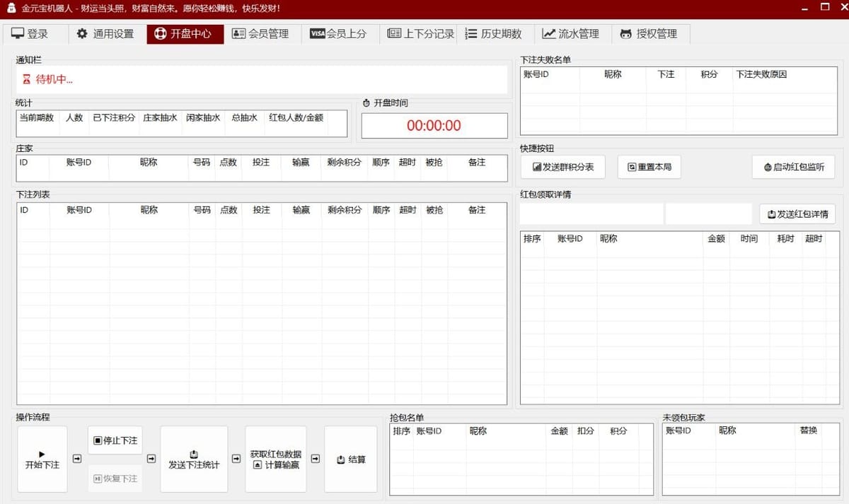Click 账号ID header in 庄家 table
This screenshot has height=504, width=849.
tap(79, 163)
